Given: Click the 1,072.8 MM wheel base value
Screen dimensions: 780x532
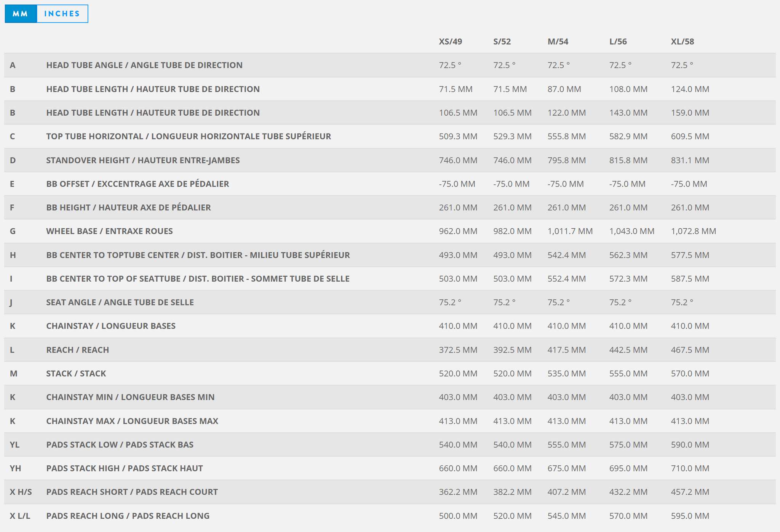Looking at the screenshot, I should (x=694, y=231).
